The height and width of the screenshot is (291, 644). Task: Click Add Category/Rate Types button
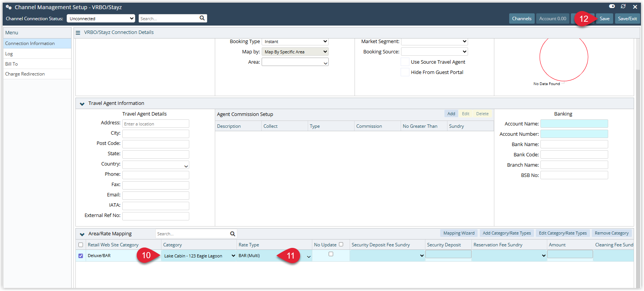pos(507,233)
